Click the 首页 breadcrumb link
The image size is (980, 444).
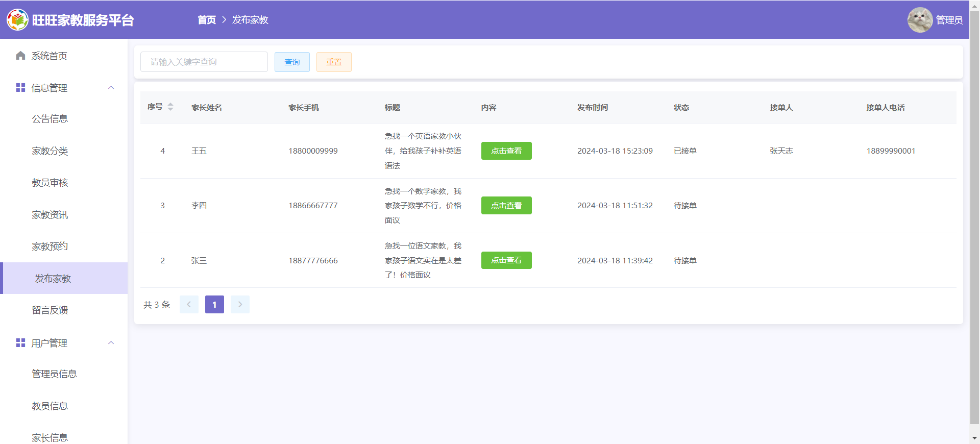pyautogui.click(x=207, y=20)
